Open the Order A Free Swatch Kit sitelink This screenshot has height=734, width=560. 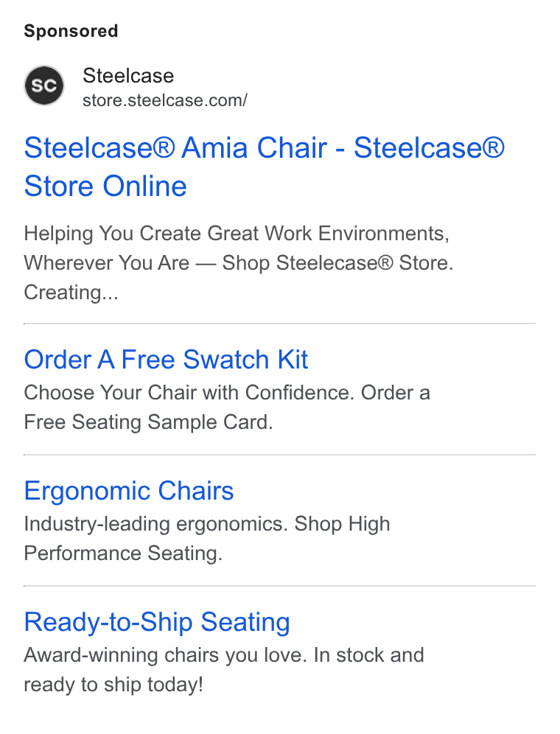pyautogui.click(x=166, y=360)
